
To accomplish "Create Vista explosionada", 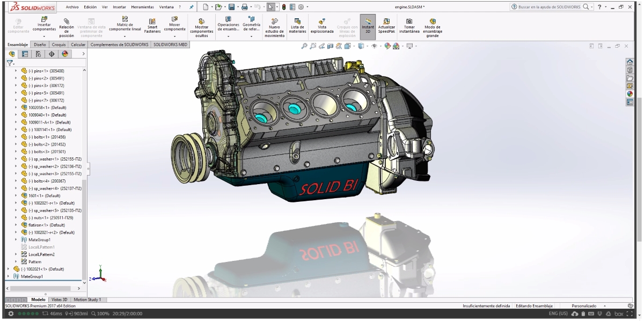I will click(x=322, y=25).
